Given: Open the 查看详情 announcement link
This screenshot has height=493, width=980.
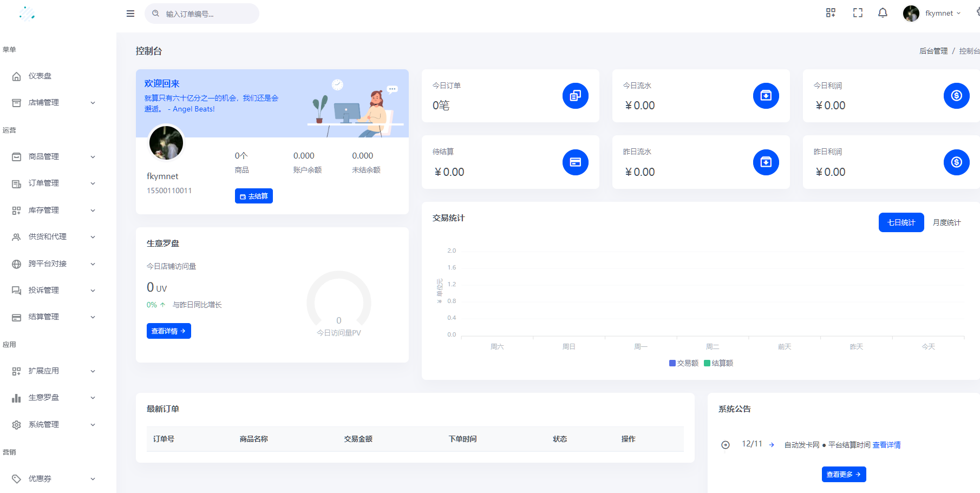Looking at the screenshot, I should (x=886, y=445).
